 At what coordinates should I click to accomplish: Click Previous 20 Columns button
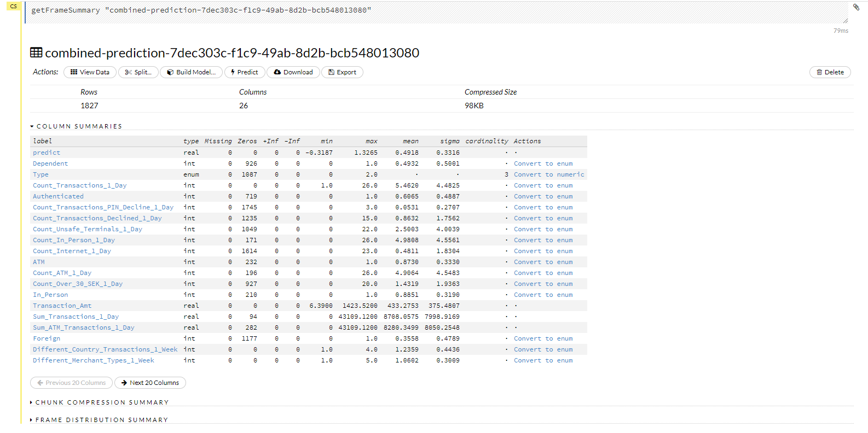[x=71, y=383]
